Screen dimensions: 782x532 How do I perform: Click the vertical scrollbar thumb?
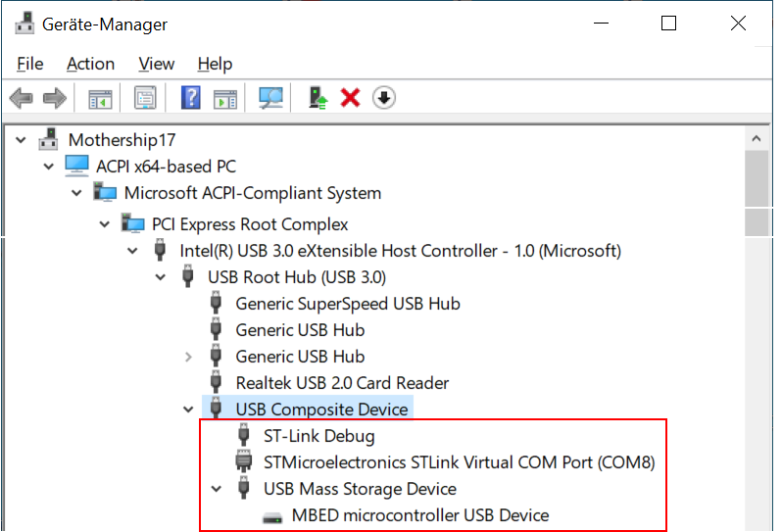[758, 193]
